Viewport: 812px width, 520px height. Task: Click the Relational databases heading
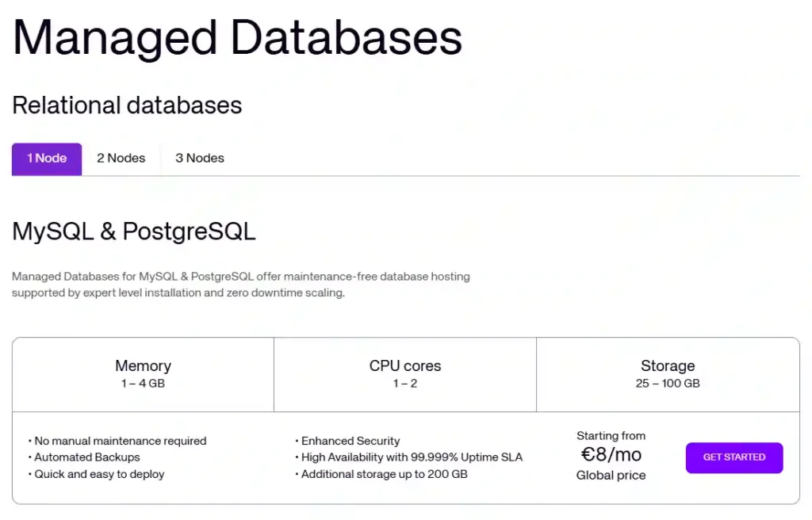pyautogui.click(x=127, y=105)
